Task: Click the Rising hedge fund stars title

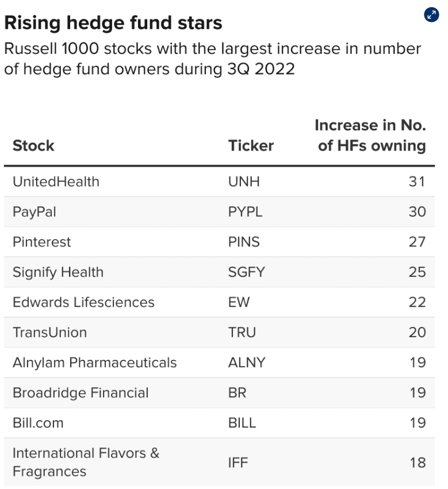Action: (x=113, y=23)
